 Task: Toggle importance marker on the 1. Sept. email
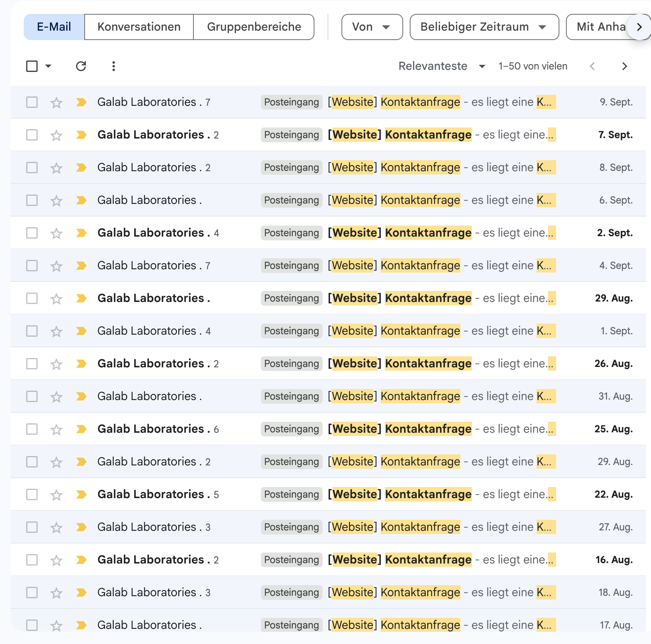(x=81, y=331)
